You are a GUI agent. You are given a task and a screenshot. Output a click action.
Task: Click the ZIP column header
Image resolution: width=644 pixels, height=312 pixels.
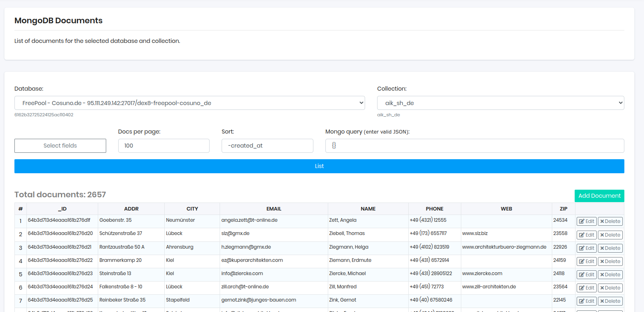coord(564,209)
